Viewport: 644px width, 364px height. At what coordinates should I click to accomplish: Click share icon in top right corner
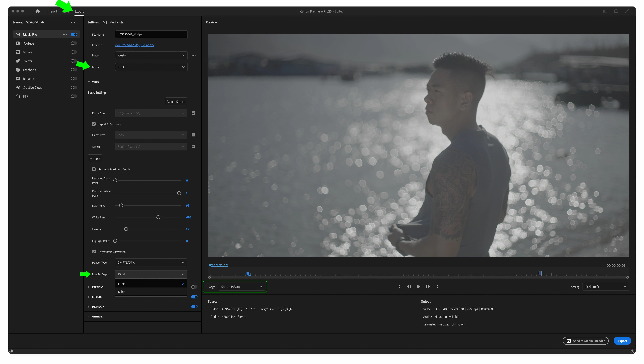coord(616,11)
